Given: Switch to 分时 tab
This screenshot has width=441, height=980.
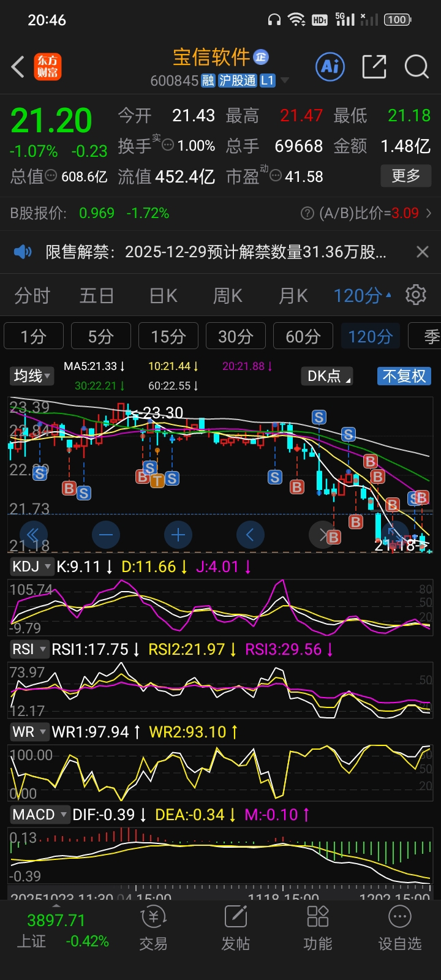Looking at the screenshot, I should (32, 296).
